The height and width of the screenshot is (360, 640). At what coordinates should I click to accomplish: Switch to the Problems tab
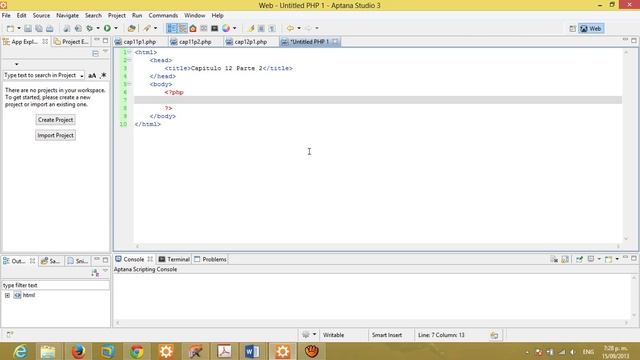pyautogui.click(x=211, y=259)
